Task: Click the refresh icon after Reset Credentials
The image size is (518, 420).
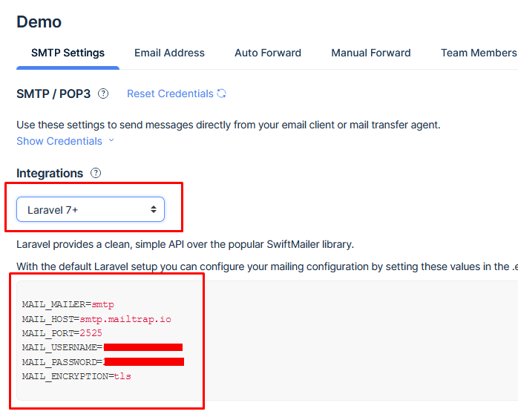Action: click(x=221, y=93)
